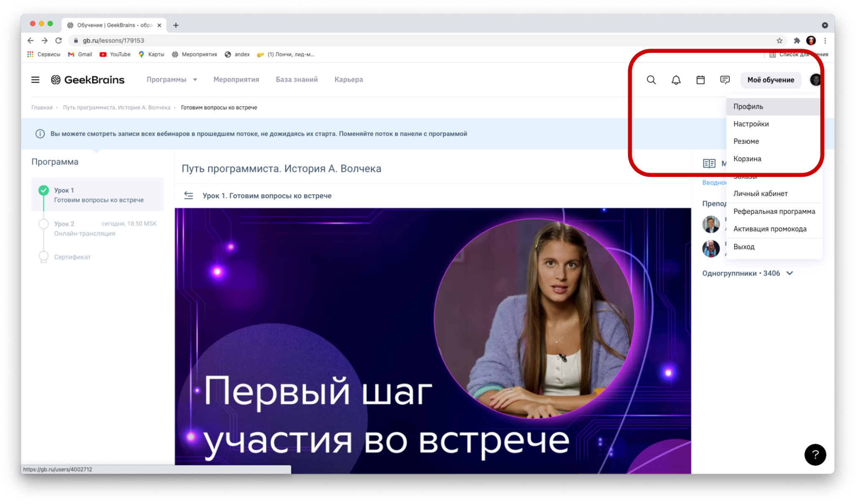Click the lock icon in address bar
Screen dimensions: 856x504
pyautogui.click(x=76, y=41)
